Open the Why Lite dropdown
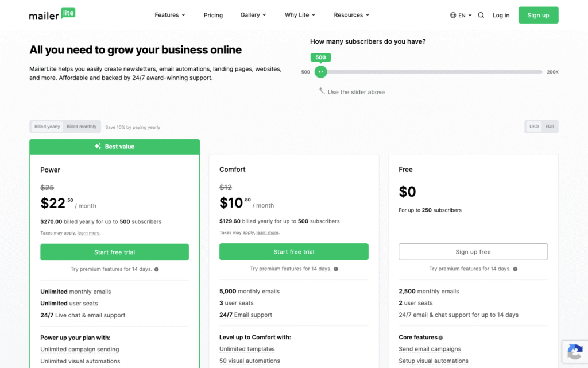The width and height of the screenshot is (588, 368). tap(300, 15)
